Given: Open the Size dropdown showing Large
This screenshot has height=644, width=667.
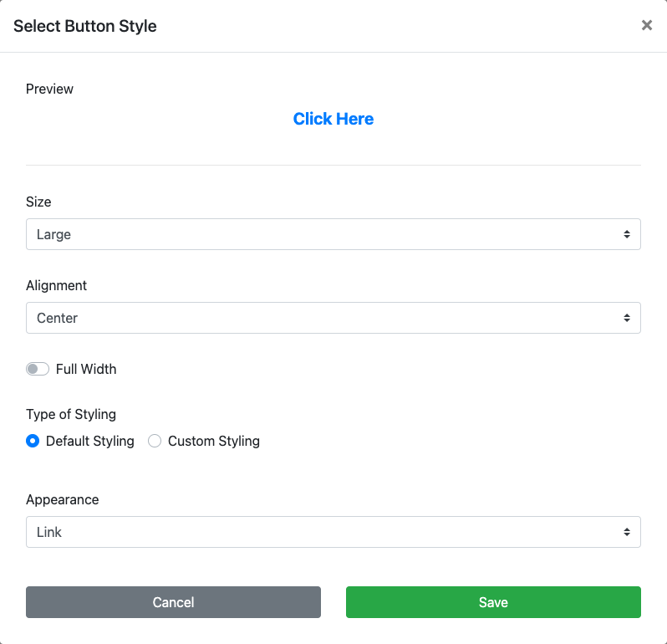Looking at the screenshot, I should [x=333, y=234].
